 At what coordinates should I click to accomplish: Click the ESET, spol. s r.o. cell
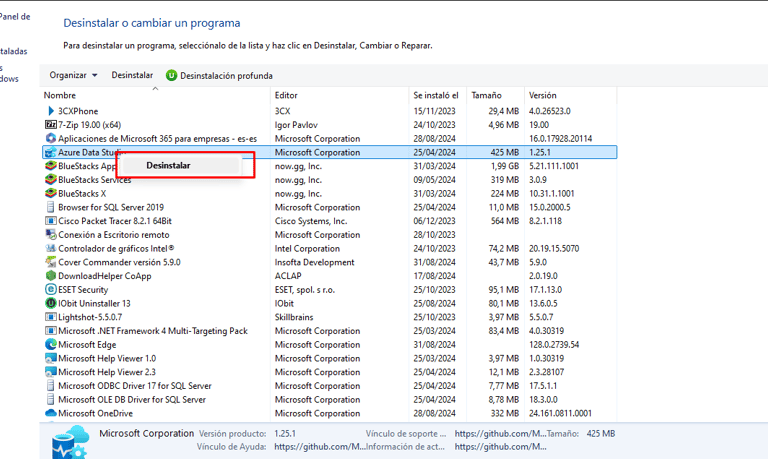click(305, 290)
